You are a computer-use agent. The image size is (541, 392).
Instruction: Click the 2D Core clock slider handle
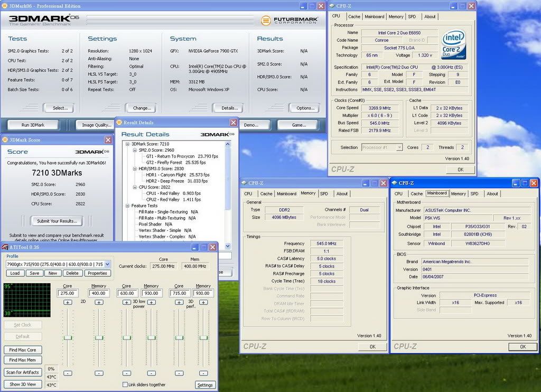pyautogui.click(x=68, y=338)
